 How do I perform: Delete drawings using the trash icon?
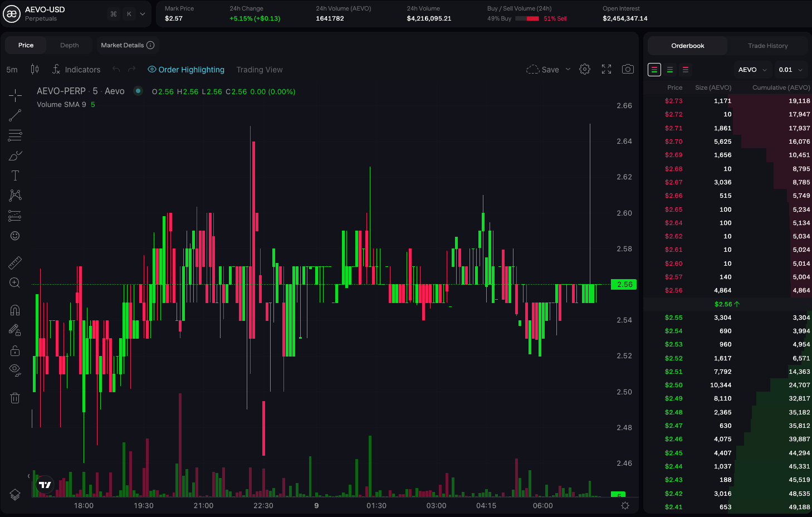[x=14, y=398]
